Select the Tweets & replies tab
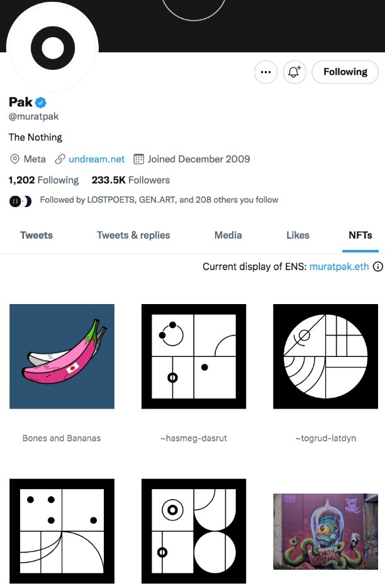385x588 pixels. [133, 235]
